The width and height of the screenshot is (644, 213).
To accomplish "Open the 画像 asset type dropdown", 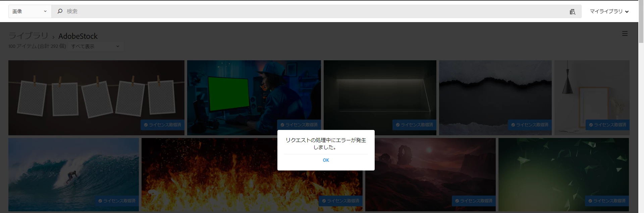I will point(30,11).
